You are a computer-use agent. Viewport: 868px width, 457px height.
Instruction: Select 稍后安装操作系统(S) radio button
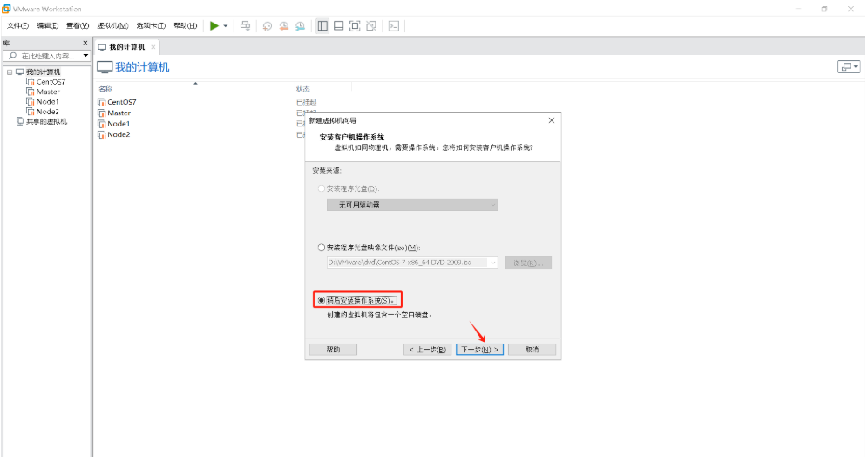coord(322,300)
